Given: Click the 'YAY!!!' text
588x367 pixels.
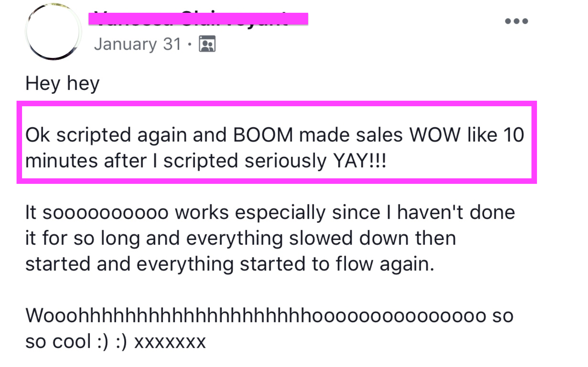Looking at the screenshot, I should click(359, 161).
